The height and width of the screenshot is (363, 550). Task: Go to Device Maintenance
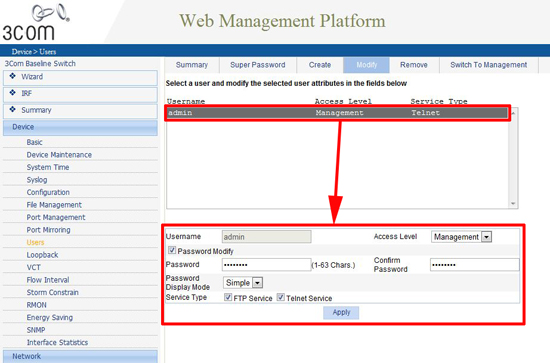click(x=59, y=155)
